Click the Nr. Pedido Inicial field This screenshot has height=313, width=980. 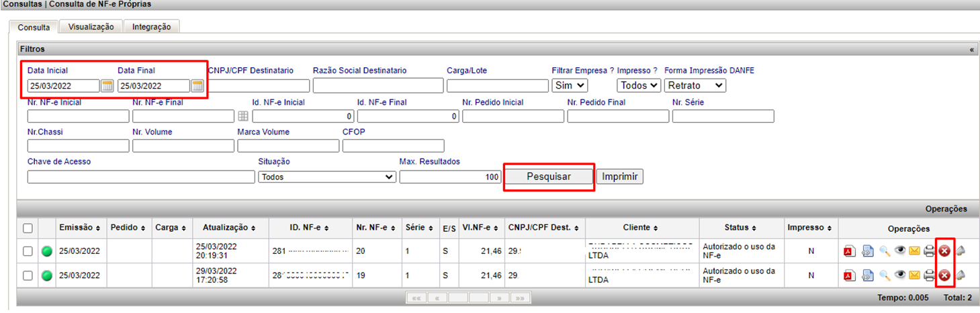513,116
